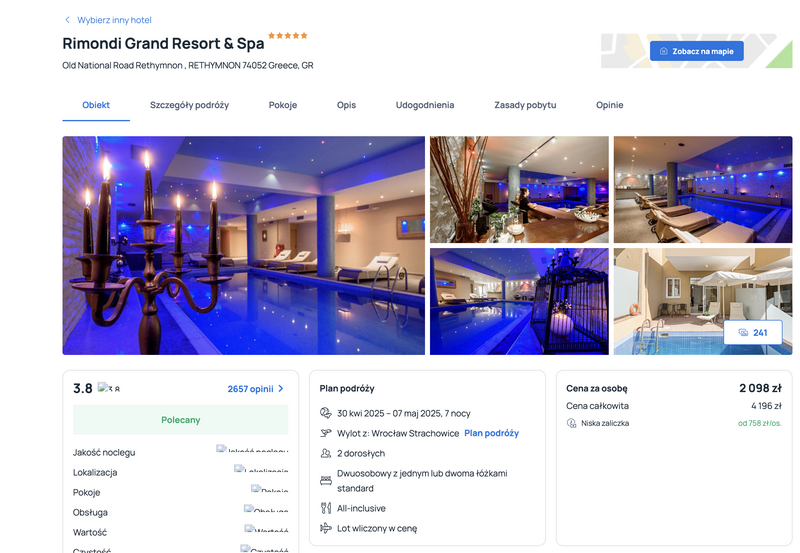Click the bed icon beside room type
Viewport: 800px width, 553px height.
(326, 481)
